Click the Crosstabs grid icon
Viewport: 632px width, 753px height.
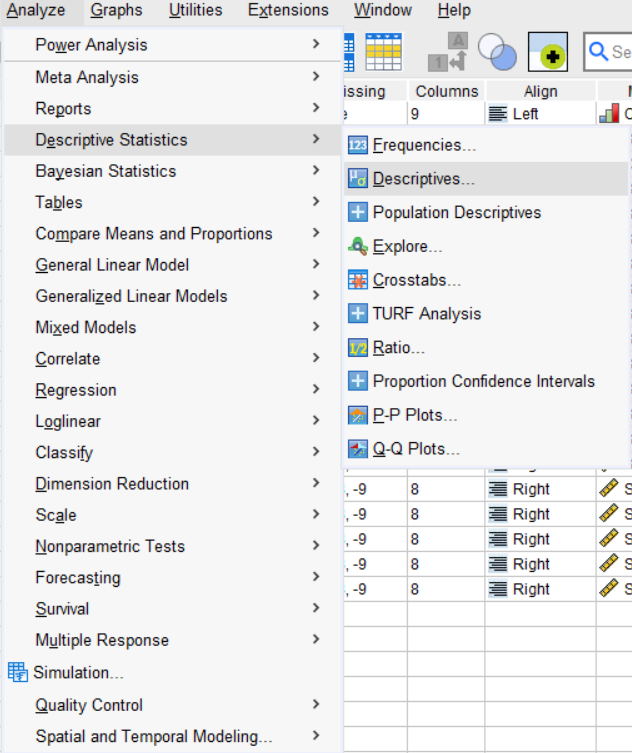click(358, 280)
